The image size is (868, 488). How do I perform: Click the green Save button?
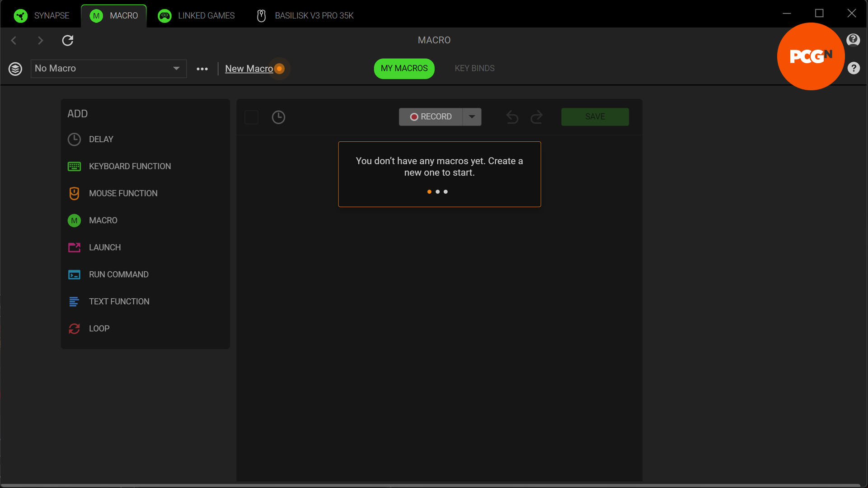[595, 116]
